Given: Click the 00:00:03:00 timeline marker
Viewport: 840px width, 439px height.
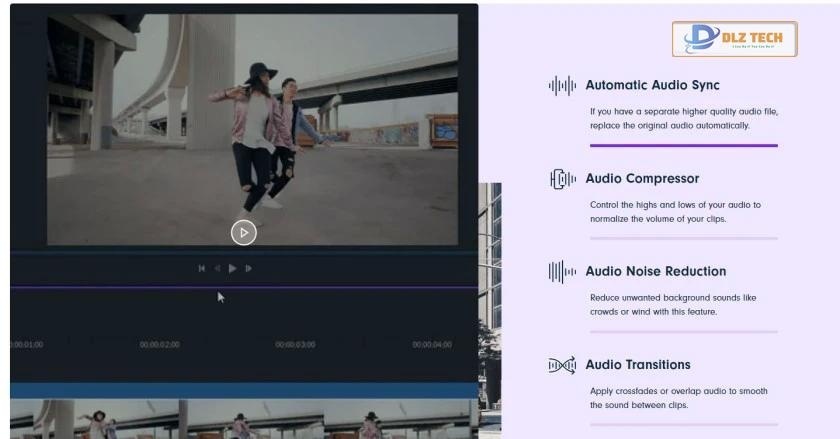Looking at the screenshot, I should click(295, 345).
